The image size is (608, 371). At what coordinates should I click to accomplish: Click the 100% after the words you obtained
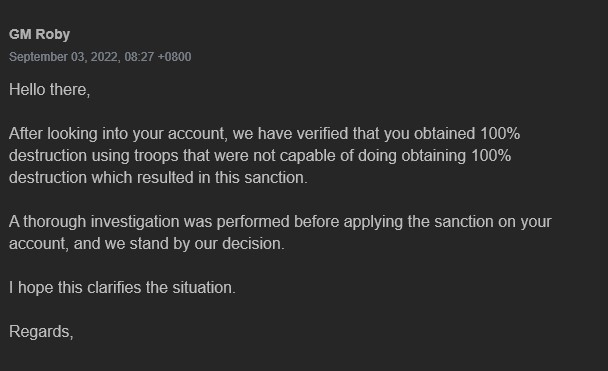click(500, 134)
